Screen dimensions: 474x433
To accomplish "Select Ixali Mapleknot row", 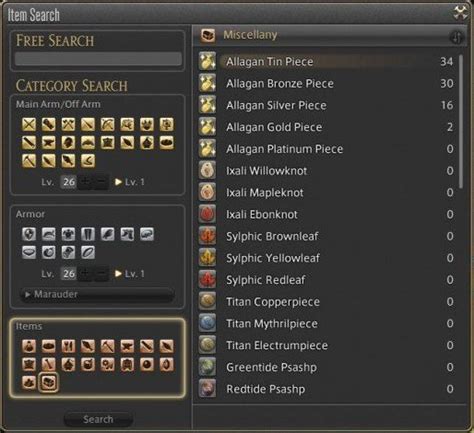I will click(x=327, y=192).
